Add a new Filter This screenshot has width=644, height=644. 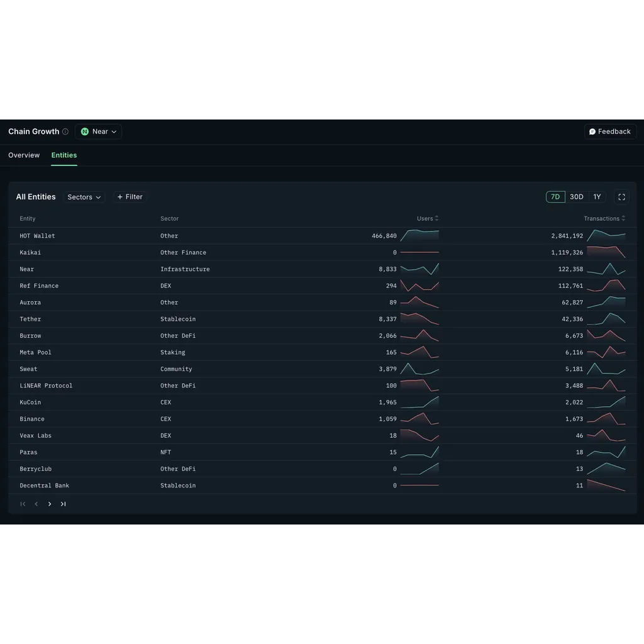coord(130,197)
